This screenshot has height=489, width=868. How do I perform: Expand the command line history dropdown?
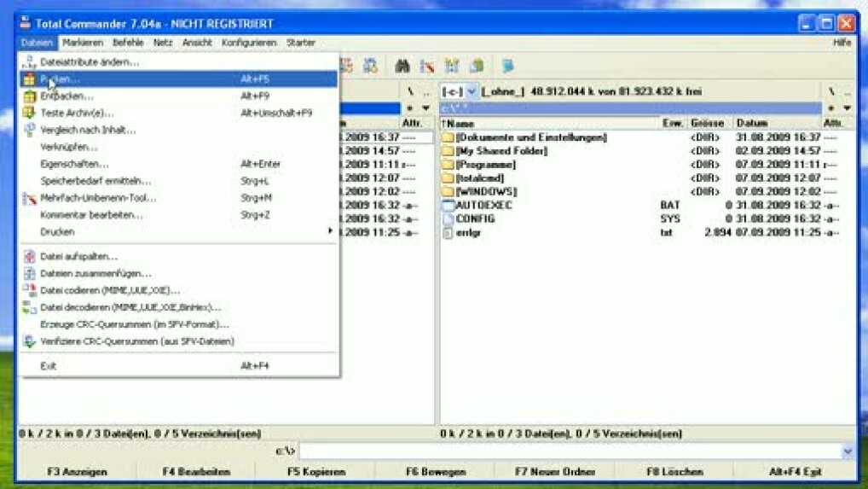848,451
